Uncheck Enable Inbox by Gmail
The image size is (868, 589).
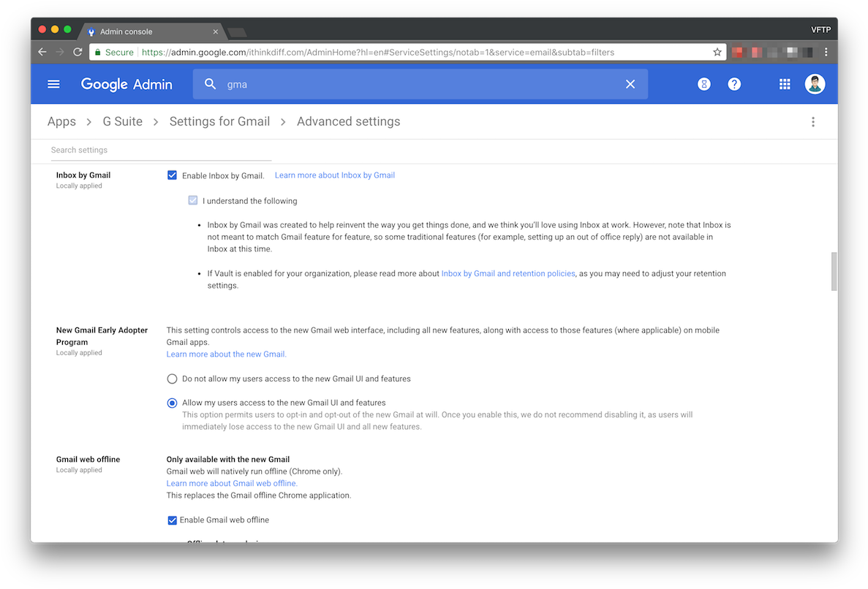pos(172,175)
